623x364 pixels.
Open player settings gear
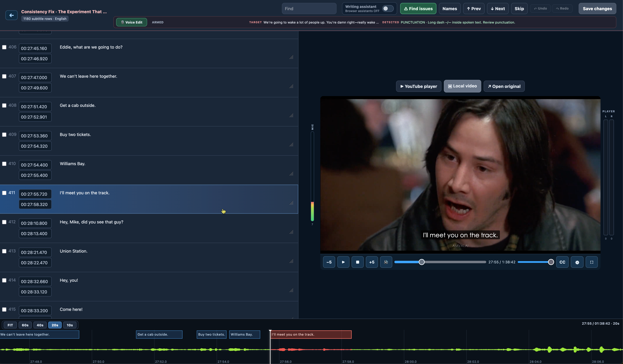tap(577, 262)
